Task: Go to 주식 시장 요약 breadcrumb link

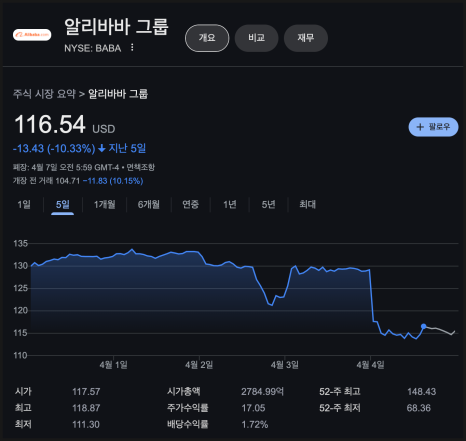Action: (44, 94)
